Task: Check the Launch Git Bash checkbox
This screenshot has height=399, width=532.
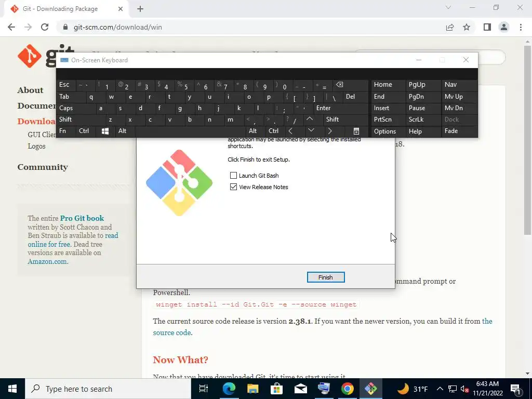Action: pyautogui.click(x=233, y=176)
